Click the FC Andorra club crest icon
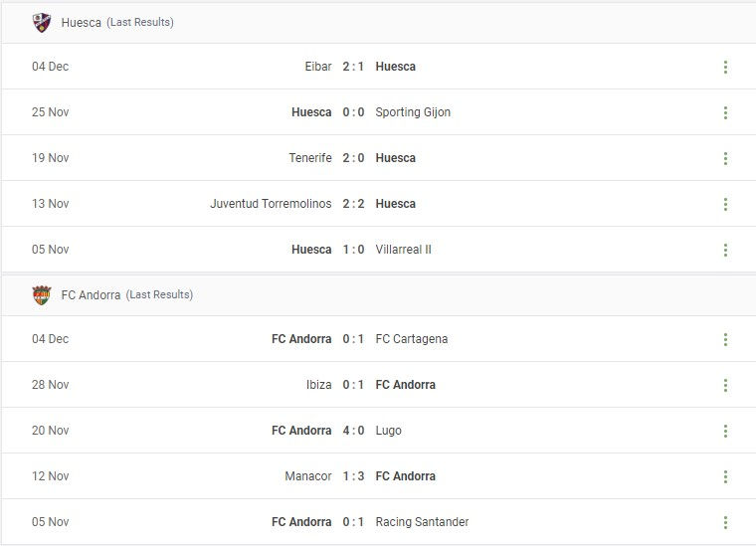Screen dimensions: 756x546 (x=41, y=294)
